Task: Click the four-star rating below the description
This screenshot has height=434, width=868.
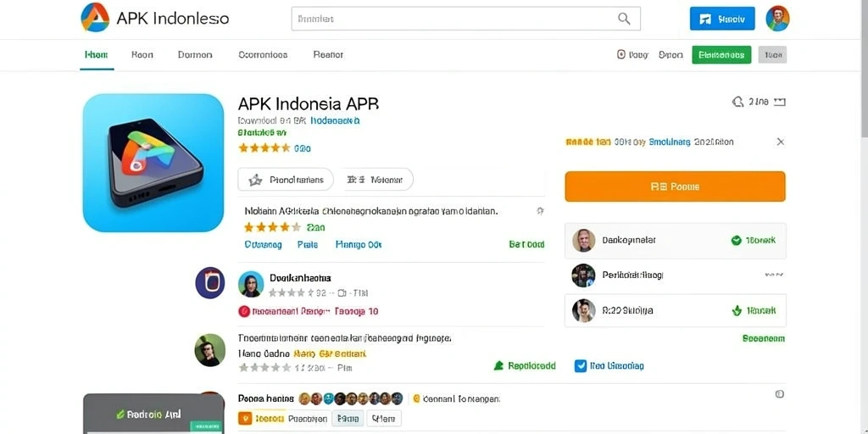Action: (272, 227)
